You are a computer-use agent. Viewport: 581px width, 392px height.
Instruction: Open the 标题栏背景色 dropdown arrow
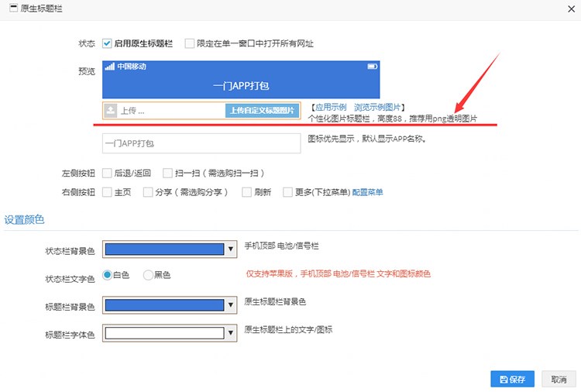tap(231, 305)
